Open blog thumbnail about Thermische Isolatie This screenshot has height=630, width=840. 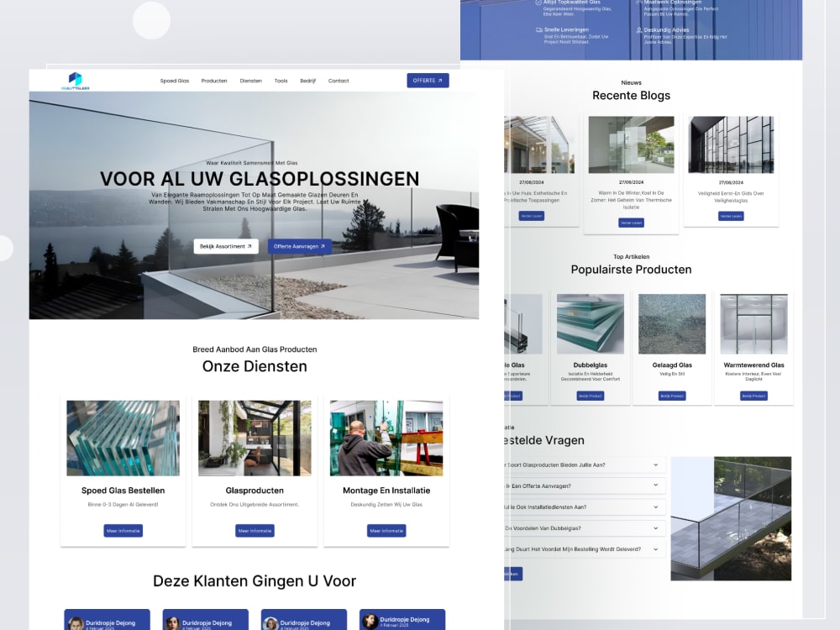coord(631,144)
